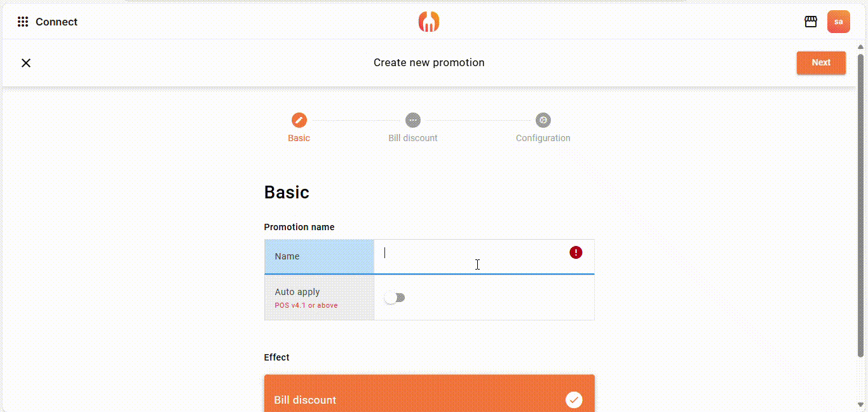Viewport: 868px width, 412px height.
Task: Click the red error icon in Name field
Action: click(x=576, y=252)
